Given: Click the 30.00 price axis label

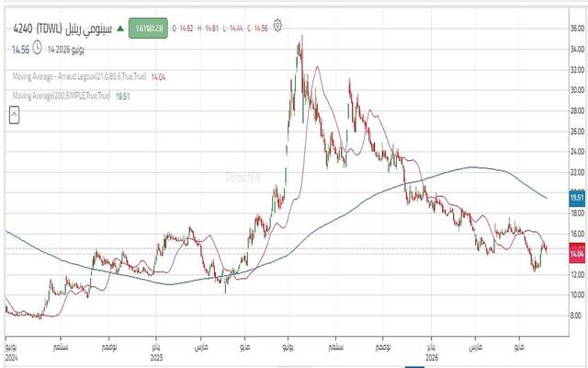Looking at the screenshot, I should [577, 90].
